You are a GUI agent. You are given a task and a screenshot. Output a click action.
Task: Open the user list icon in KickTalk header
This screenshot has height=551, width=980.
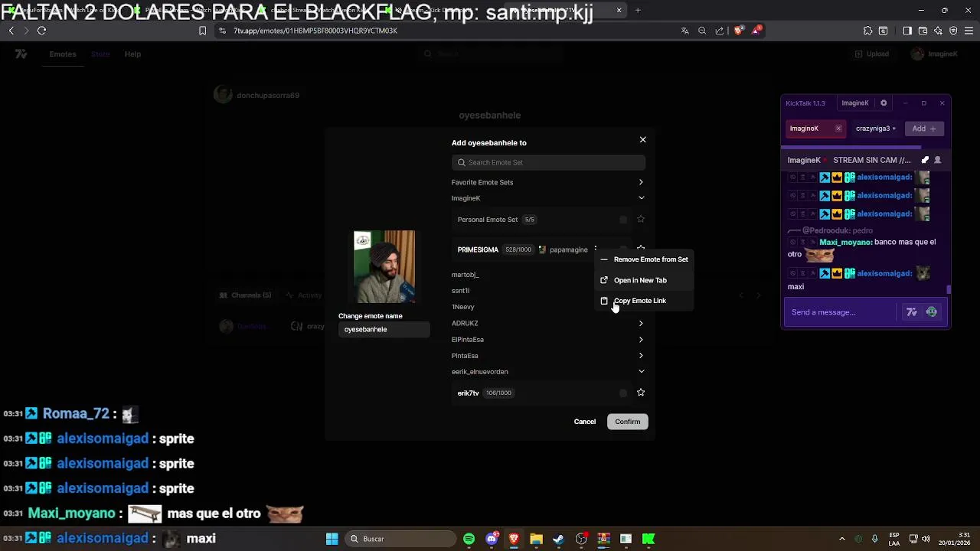tap(937, 161)
